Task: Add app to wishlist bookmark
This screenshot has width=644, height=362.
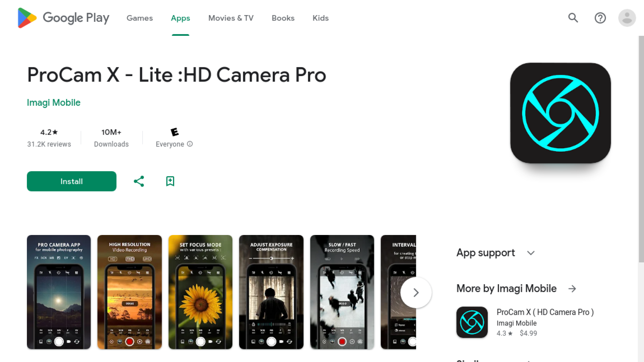Action: click(x=170, y=181)
